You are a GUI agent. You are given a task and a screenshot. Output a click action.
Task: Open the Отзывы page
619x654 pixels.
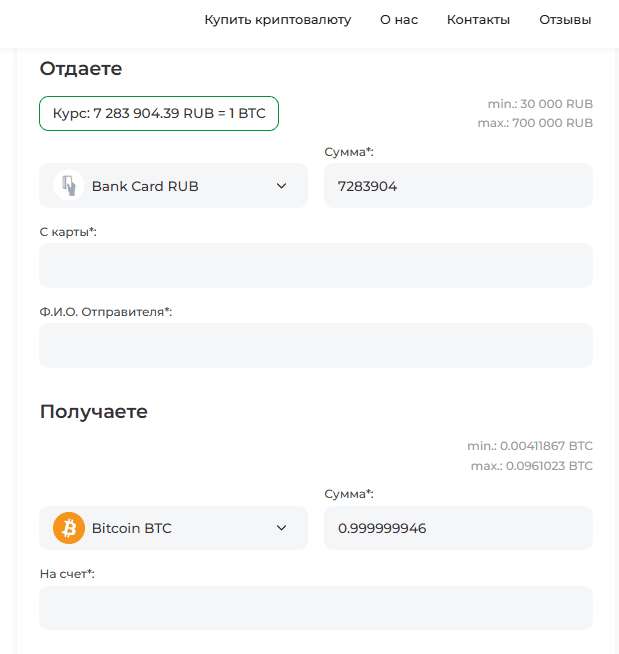[565, 20]
